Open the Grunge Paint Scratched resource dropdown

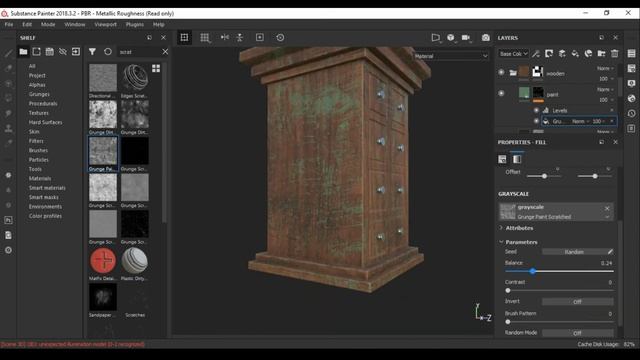pos(607,217)
